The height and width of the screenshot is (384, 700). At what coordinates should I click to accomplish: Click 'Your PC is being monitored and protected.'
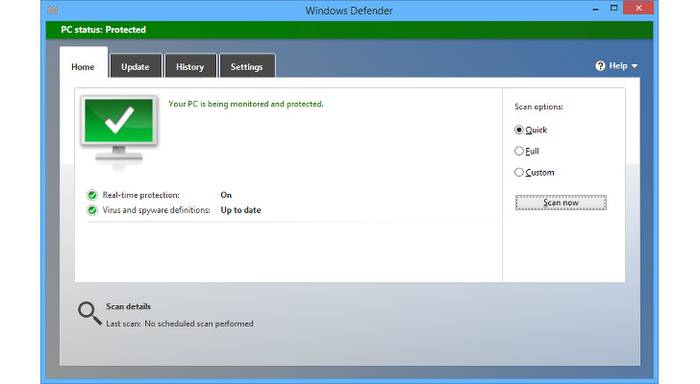(x=246, y=104)
